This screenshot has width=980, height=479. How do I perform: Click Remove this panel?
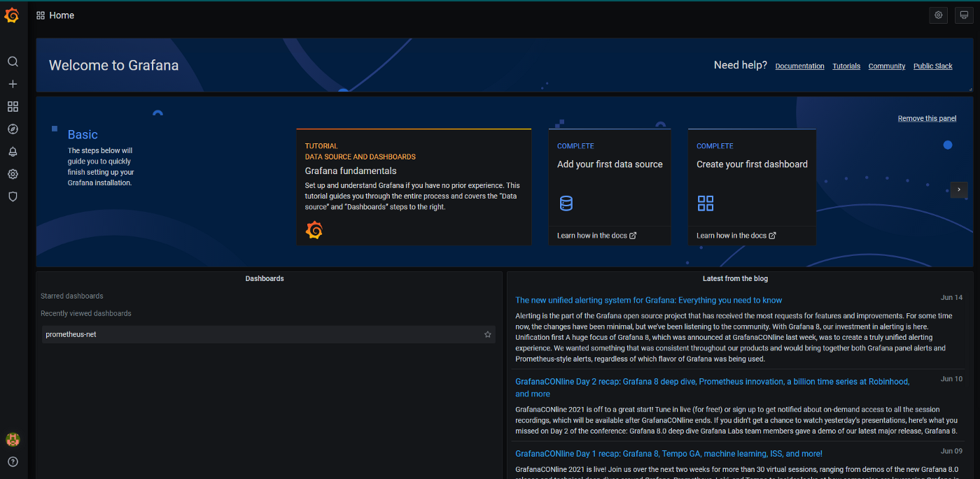coord(927,118)
